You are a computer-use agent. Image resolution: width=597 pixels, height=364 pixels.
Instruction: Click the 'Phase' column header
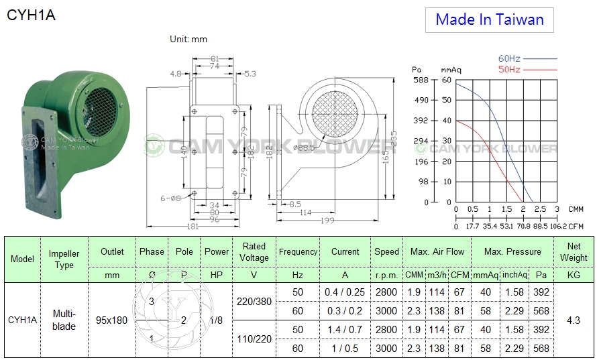point(152,252)
